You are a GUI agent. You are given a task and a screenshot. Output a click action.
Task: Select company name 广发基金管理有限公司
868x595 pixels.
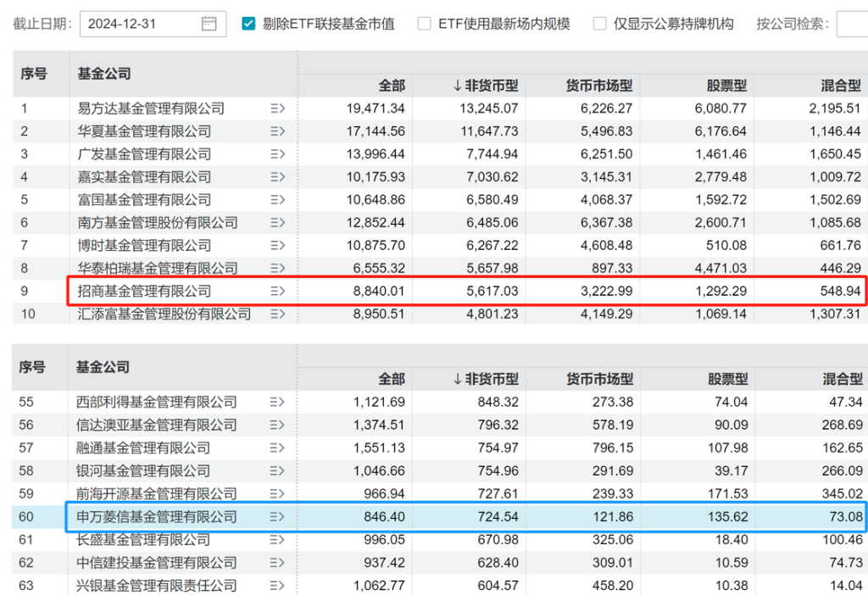[144, 154]
